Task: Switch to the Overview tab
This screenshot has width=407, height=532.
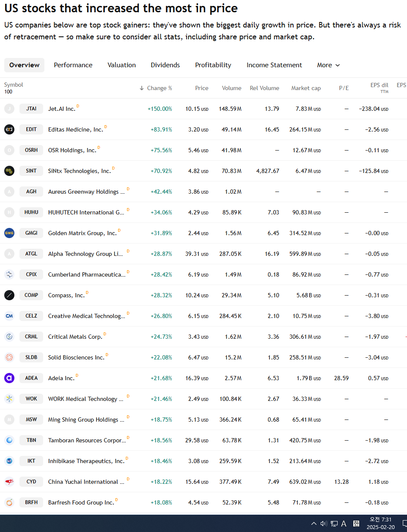Action: tap(24, 65)
